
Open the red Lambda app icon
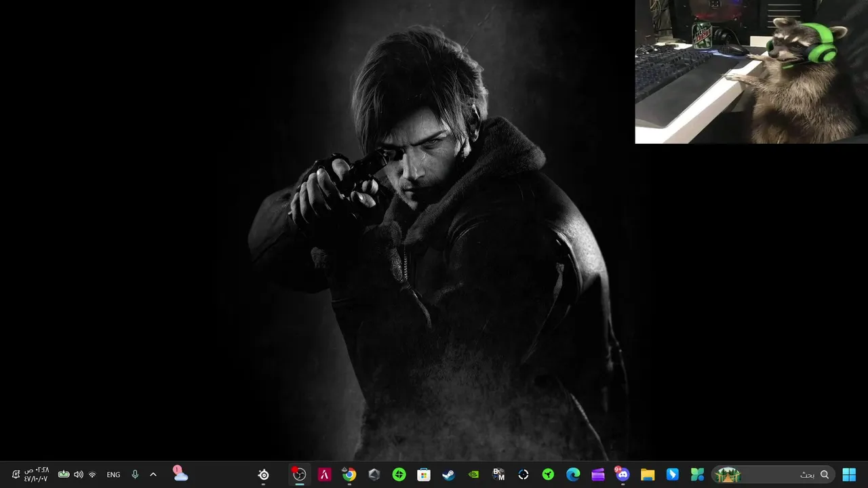click(324, 474)
